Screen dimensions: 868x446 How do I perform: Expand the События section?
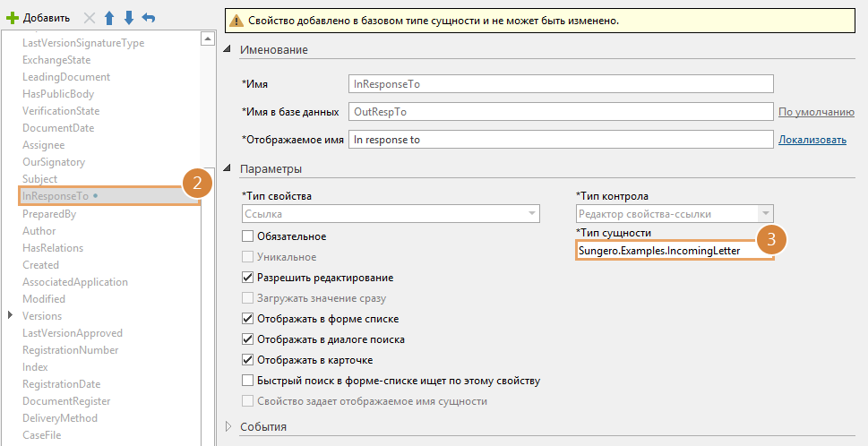(x=228, y=427)
